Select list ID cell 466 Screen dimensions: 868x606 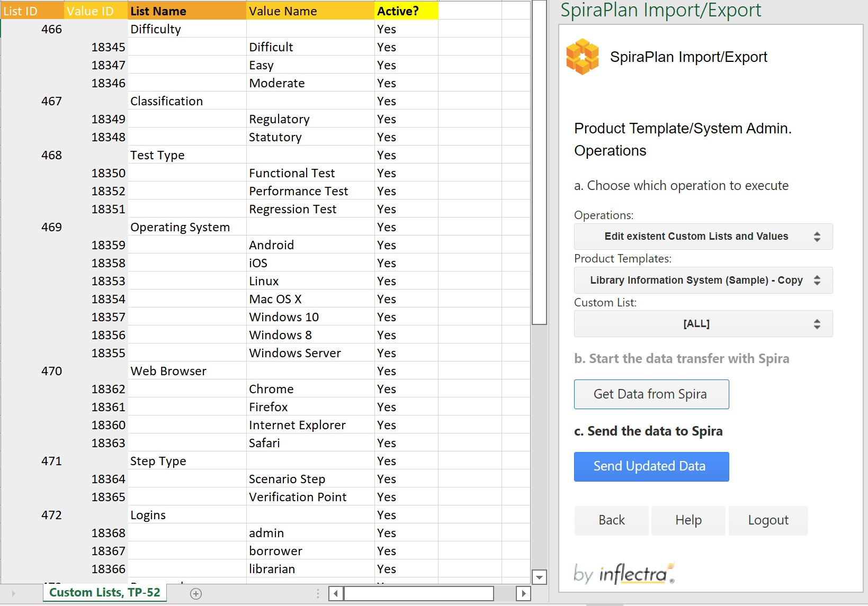33,29
